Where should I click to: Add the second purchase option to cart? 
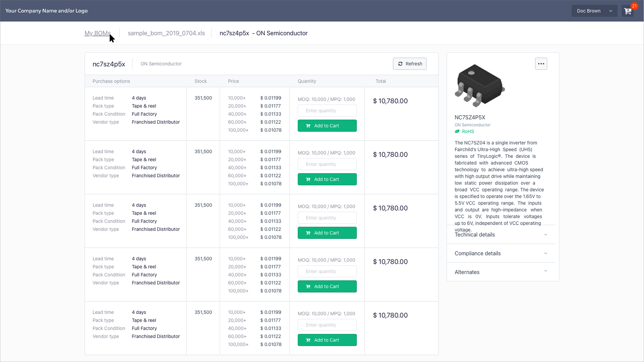(327, 179)
